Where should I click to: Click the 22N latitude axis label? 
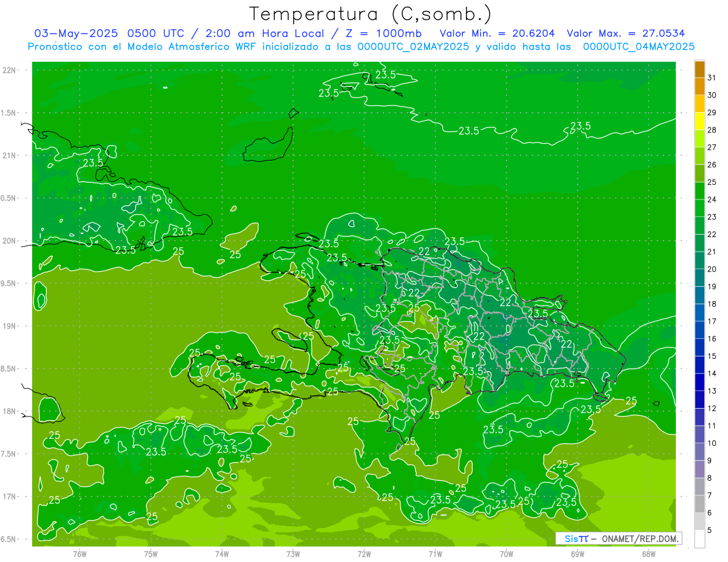(10, 70)
